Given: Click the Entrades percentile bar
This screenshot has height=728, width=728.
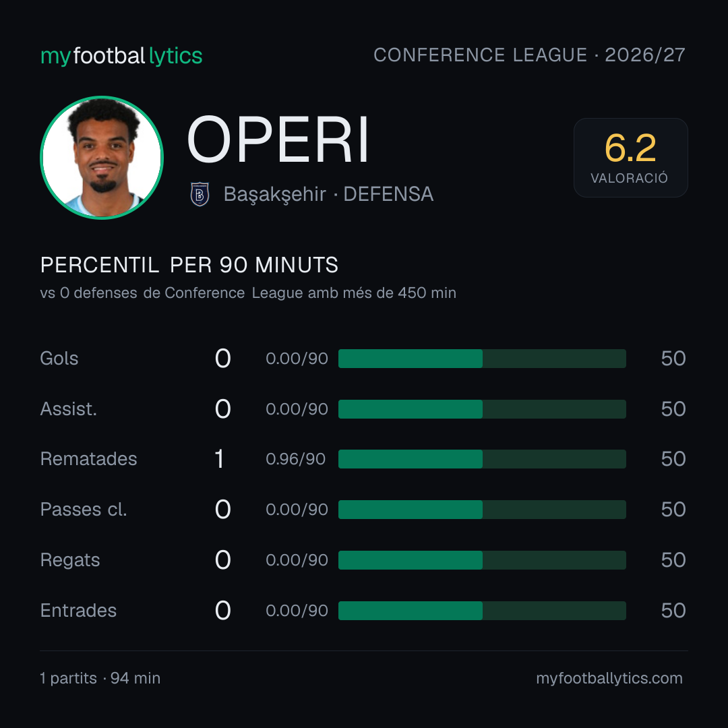Looking at the screenshot, I should [482, 611].
